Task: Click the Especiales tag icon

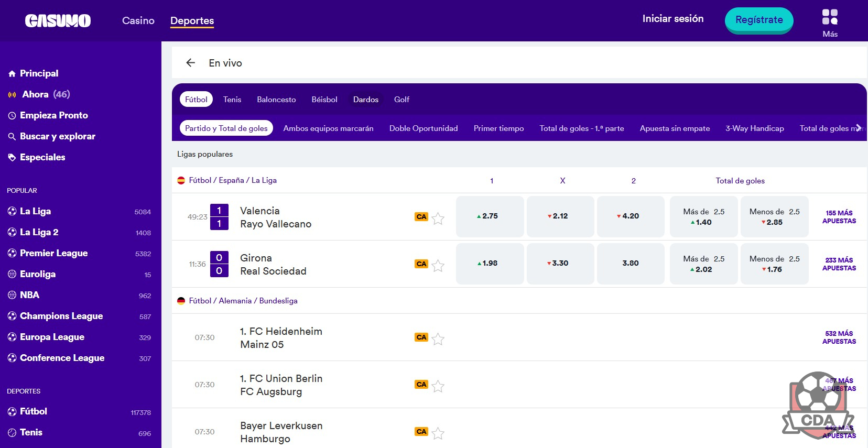Action: 12,158
